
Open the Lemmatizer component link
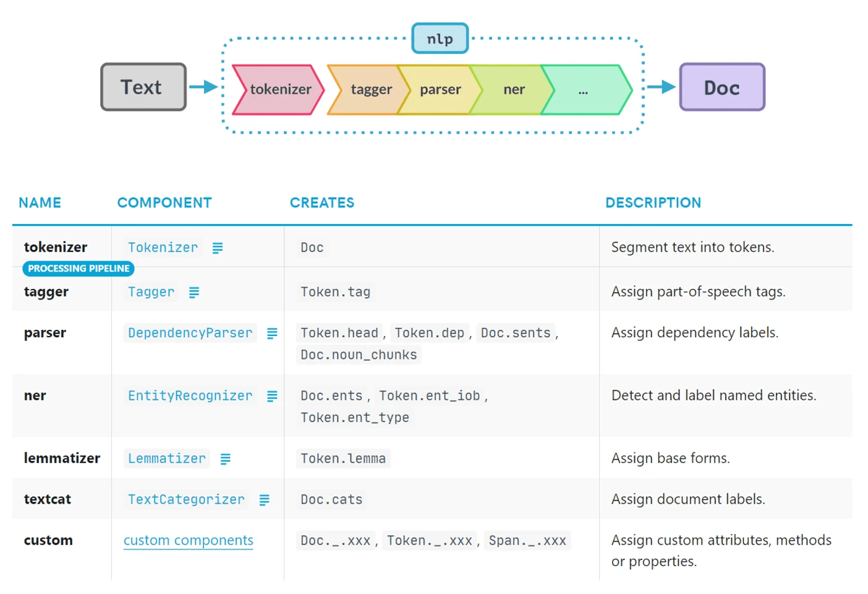point(166,458)
